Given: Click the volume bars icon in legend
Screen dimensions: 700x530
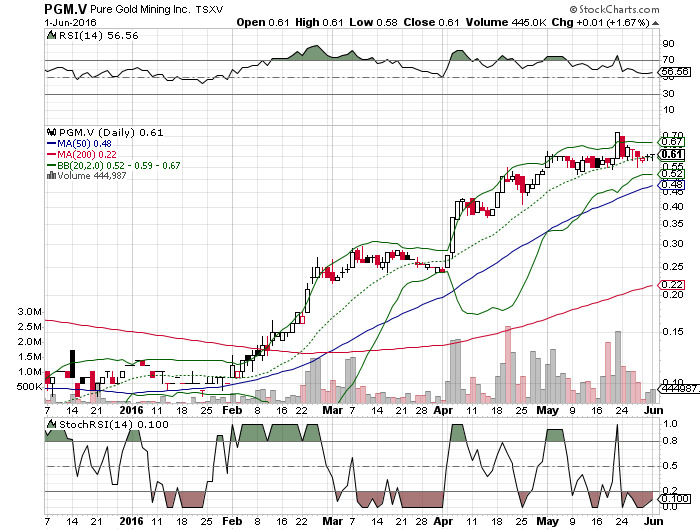Looking at the screenshot, I should [x=51, y=175].
